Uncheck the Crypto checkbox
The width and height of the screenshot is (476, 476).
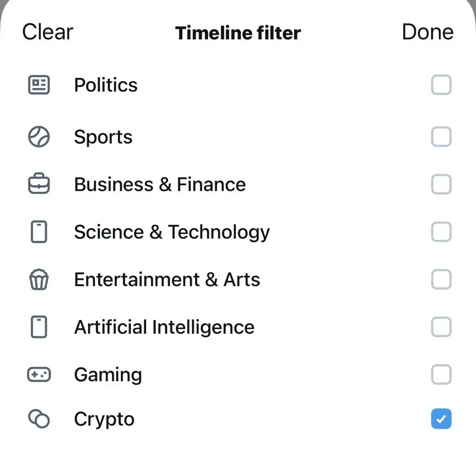pyautogui.click(x=441, y=419)
